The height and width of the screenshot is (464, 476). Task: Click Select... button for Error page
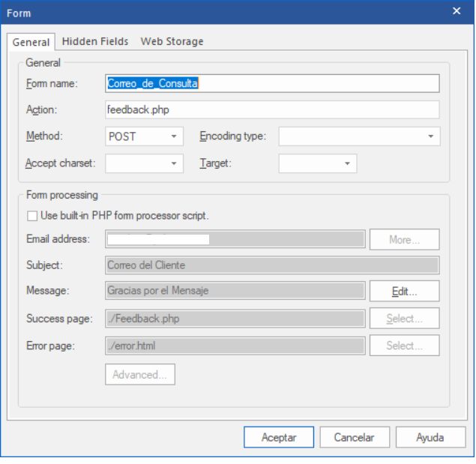click(x=404, y=346)
